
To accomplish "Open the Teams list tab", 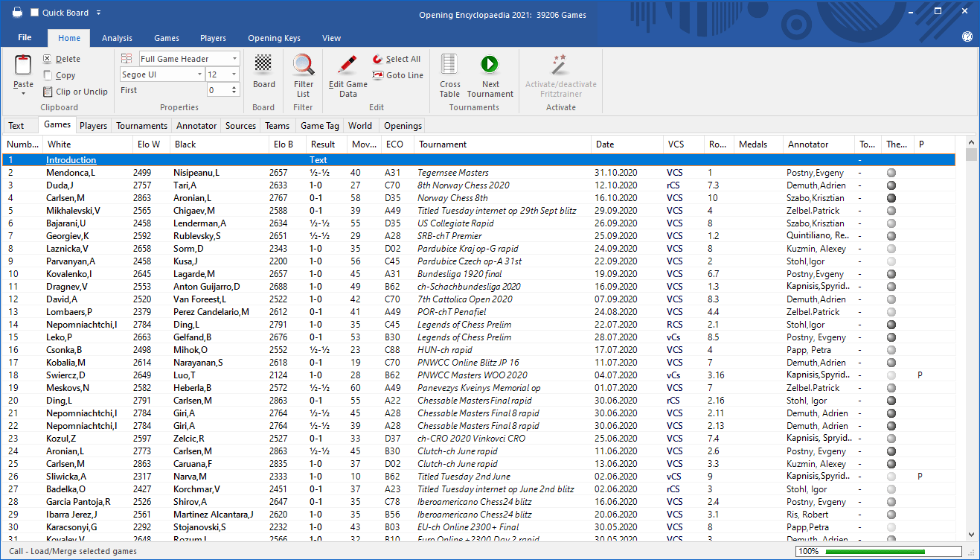I will click(278, 126).
